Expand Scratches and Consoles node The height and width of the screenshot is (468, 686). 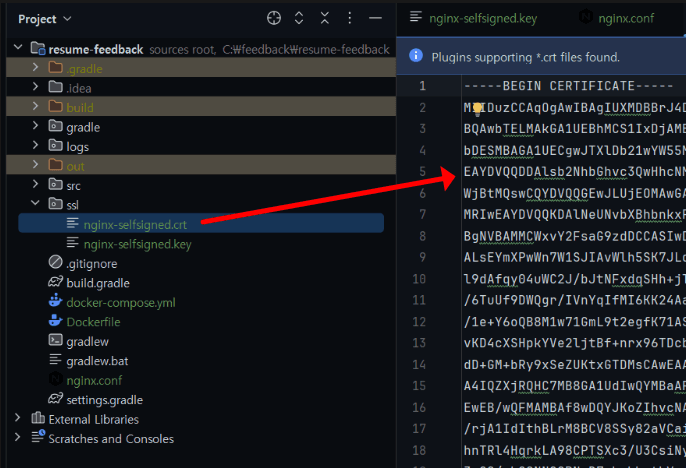[19, 438]
